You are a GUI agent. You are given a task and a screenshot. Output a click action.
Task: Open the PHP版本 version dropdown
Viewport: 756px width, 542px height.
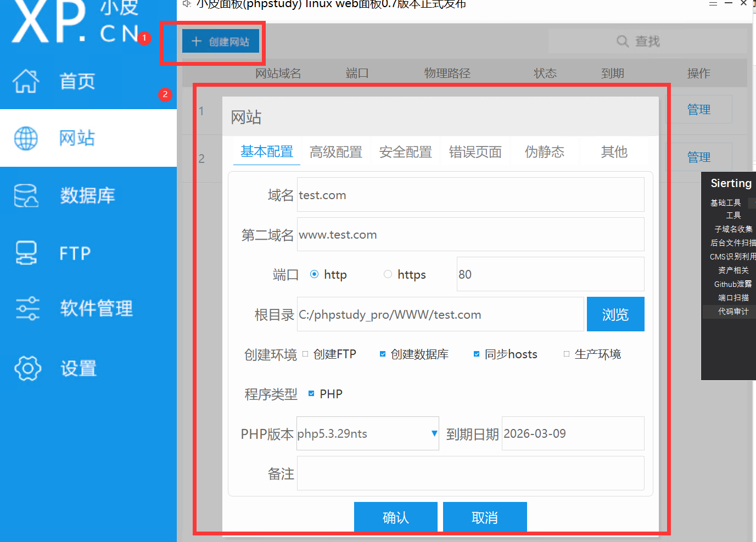point(434,433)
